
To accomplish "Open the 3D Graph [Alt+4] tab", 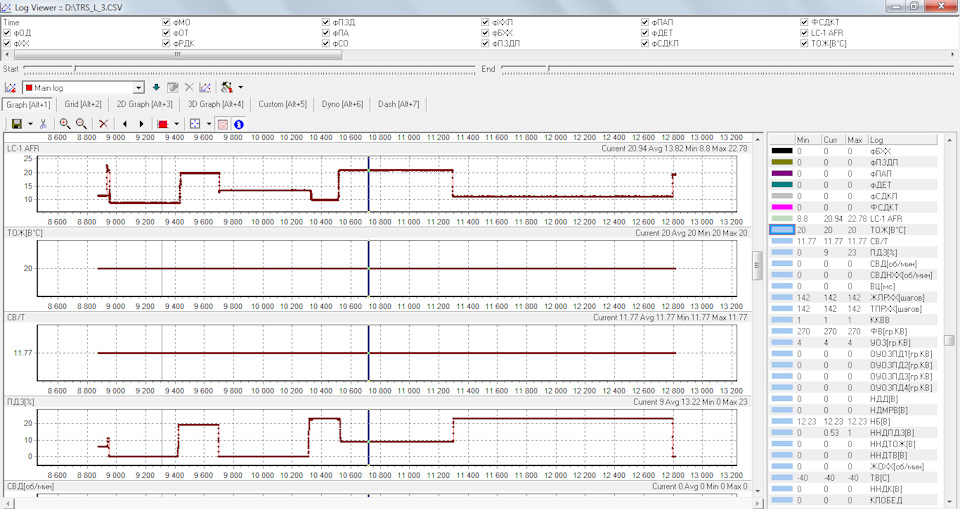I will tap(216, 104).
